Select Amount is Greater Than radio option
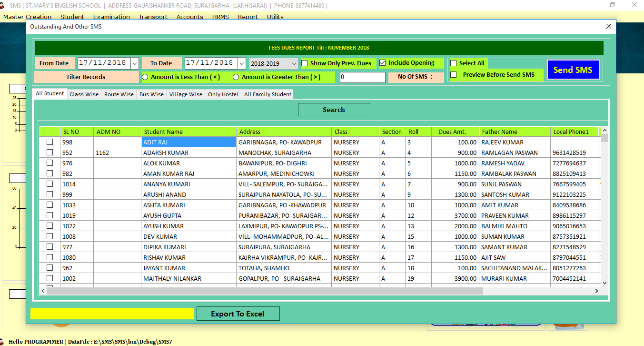Screen dimensions: 644x346 point(236,77)
